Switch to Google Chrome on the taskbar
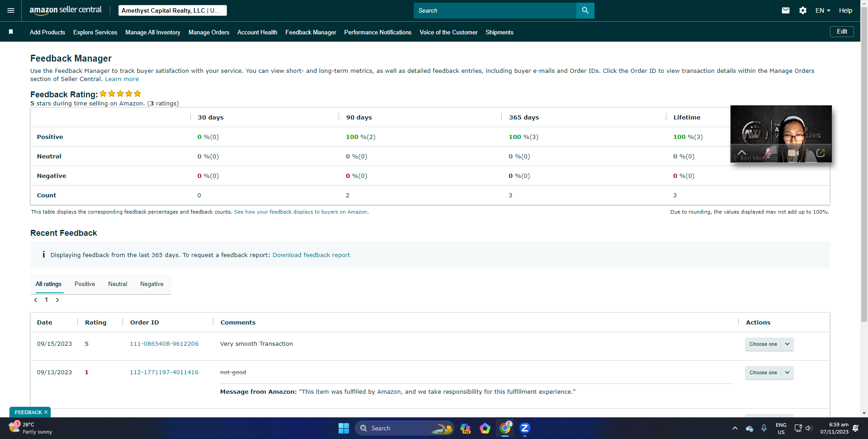Screen dimensions: 868x439 point(505,428)
